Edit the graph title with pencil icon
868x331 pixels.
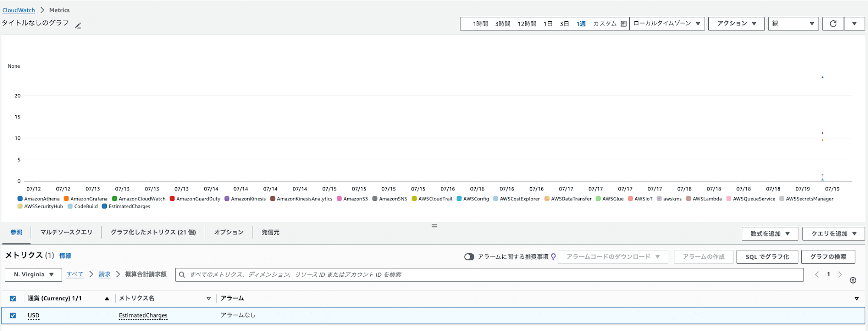[x=78, y=26]
